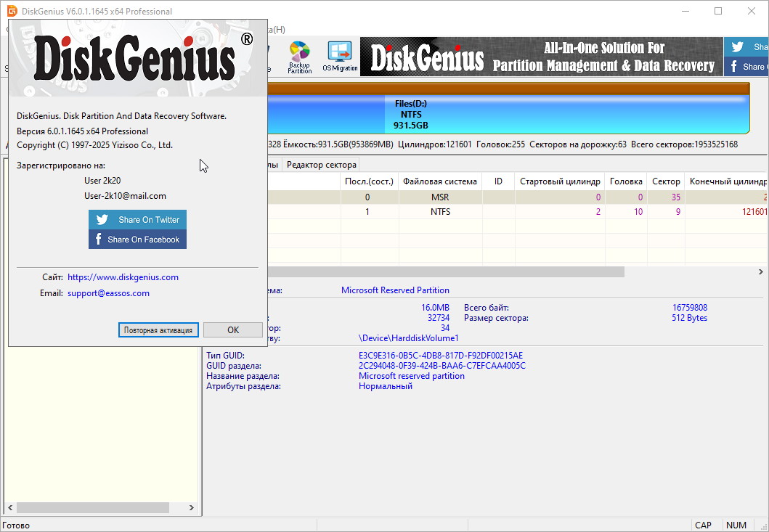The width and height of the screenshot is (769, 532).
Task: Click the Версия 6.0.1.1645 x64 Professional text
Action: 82,131
